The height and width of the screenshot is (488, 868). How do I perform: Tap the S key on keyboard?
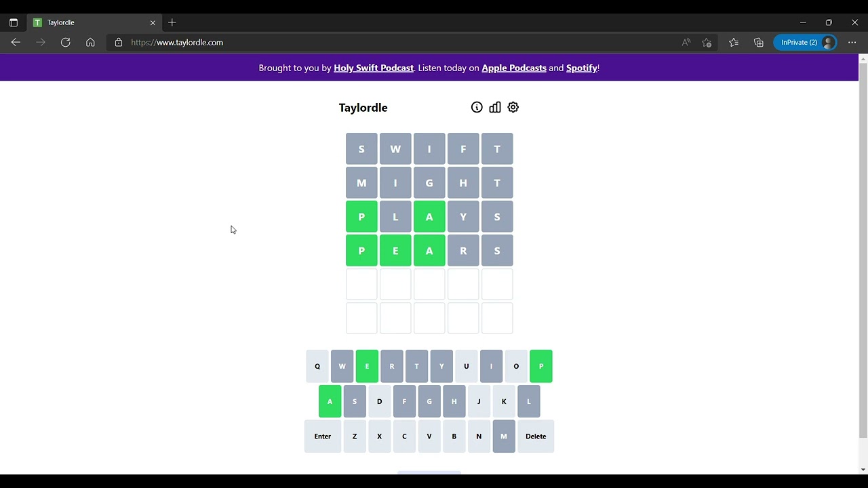point(355,401)
